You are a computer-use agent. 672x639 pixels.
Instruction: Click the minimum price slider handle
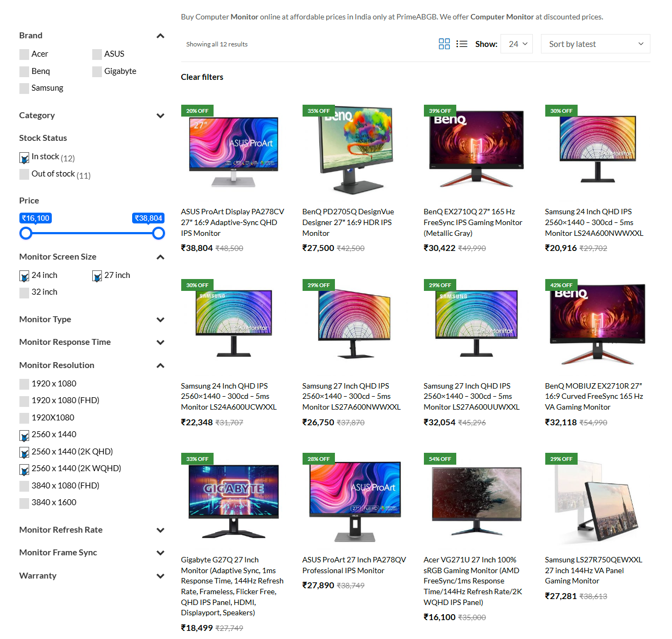(26, 233)
